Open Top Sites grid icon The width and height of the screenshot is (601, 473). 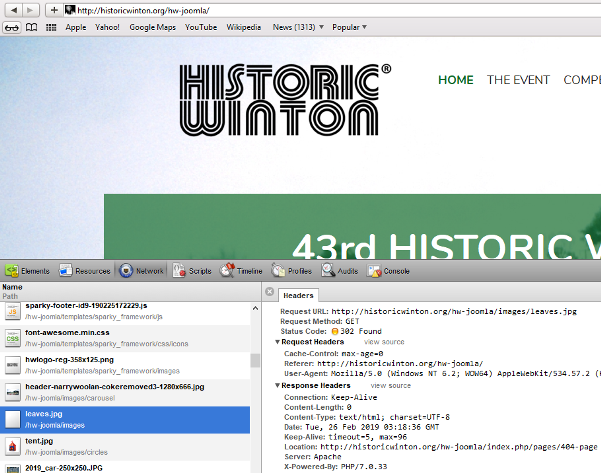tap(51, 27)
